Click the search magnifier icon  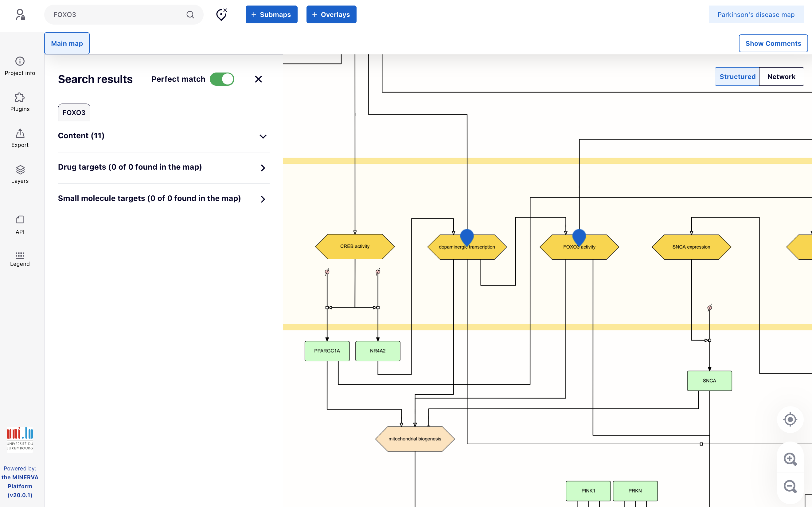(x=190, y=14)
